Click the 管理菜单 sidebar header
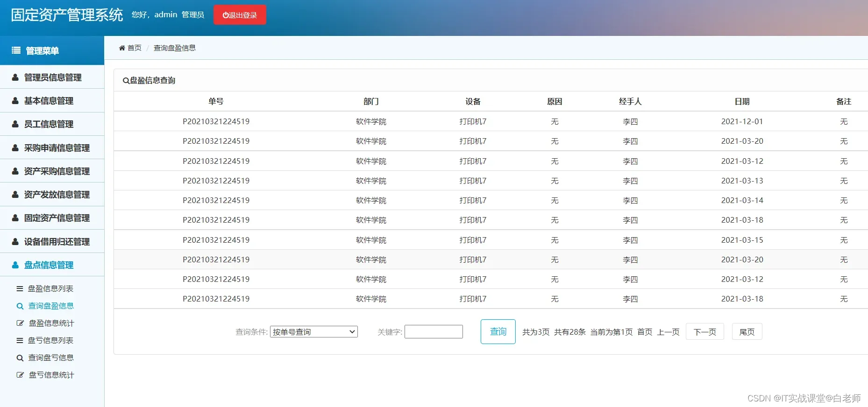 (52, 50)
